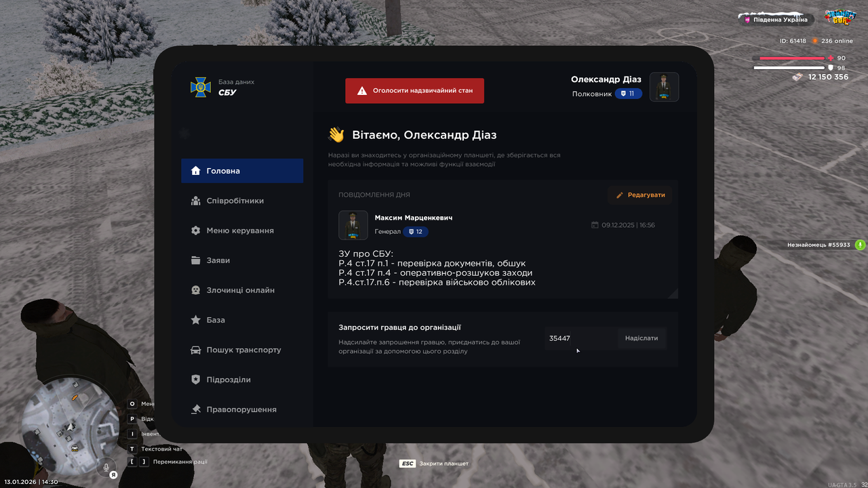The height and width of the screenshot is (488, 868).
Task: Click the СБУ emblem logo
Action: point(200,87)
